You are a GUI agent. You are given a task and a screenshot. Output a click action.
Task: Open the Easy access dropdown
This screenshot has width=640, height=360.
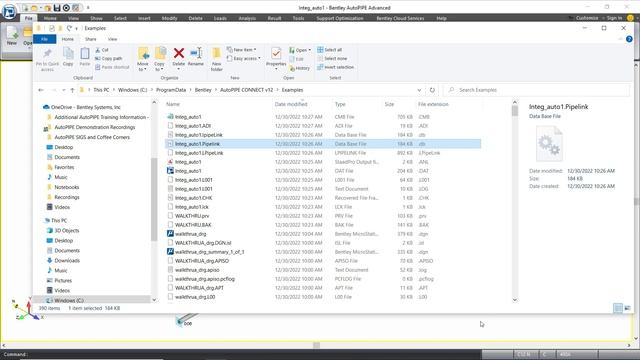pyautogui.click(x=244, y=58)
